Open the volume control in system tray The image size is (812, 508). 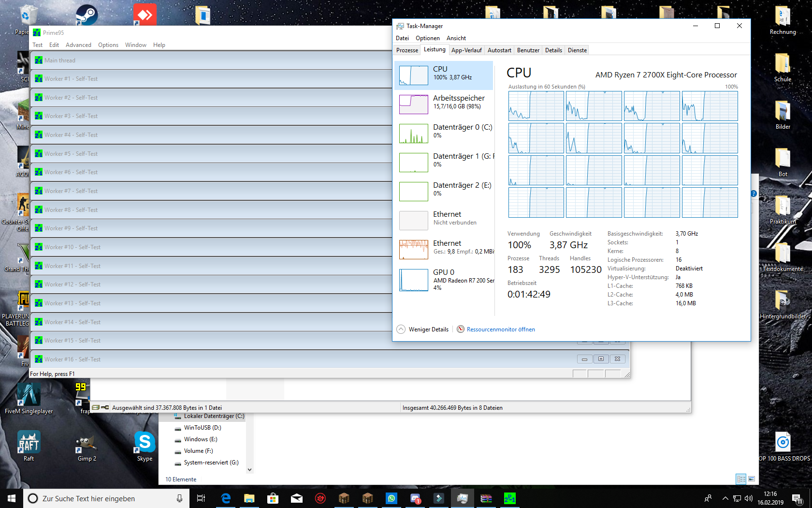point(749,498)
